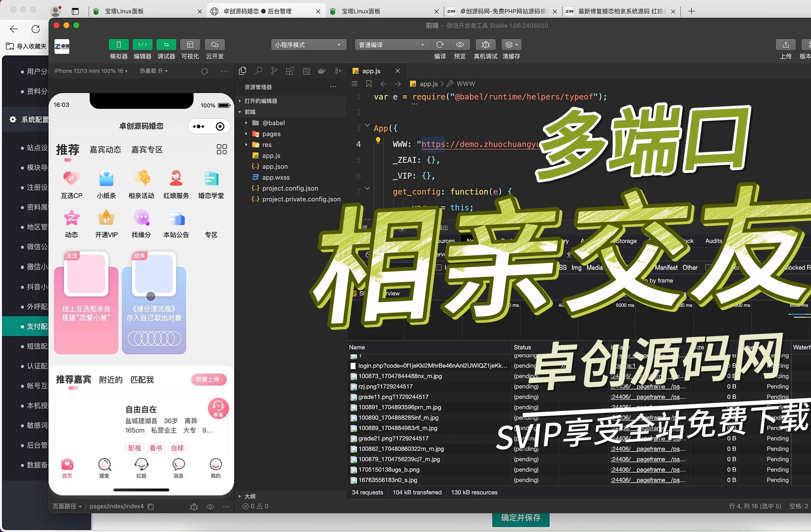Open the grid category icon in simulator

click(x=222, y=149)
